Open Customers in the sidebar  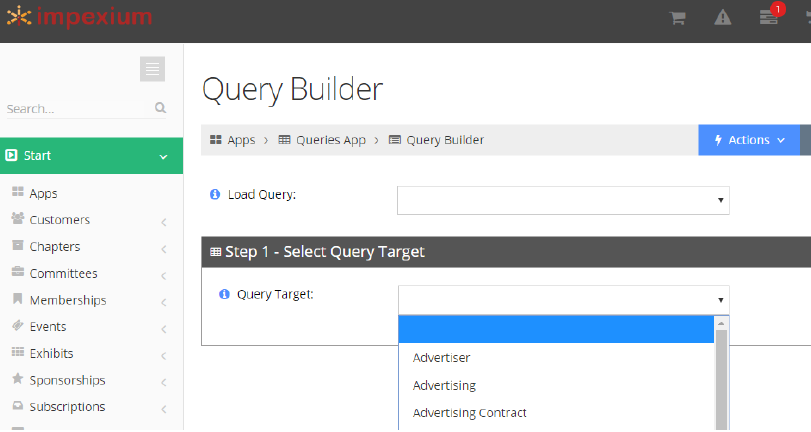[x=59, y=220]
